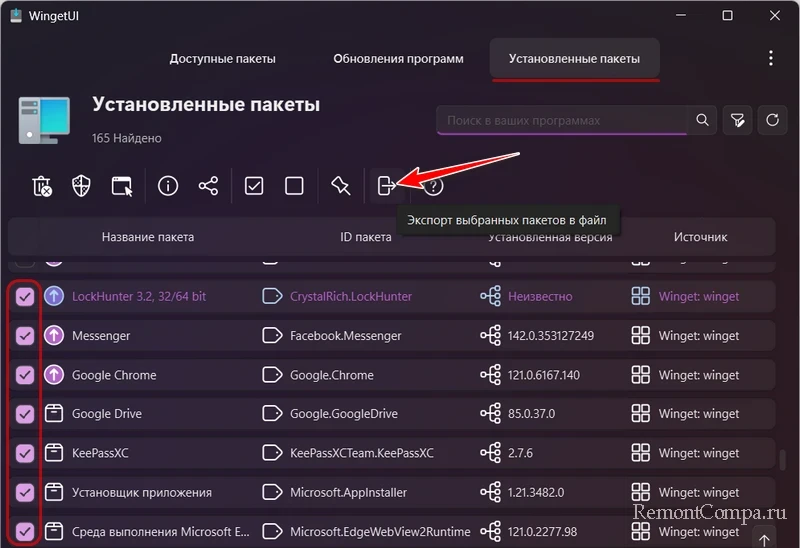Switch to the Обновления программ tab
The width and height of the screenshot is (800, 548).
[x=398, y=59]
